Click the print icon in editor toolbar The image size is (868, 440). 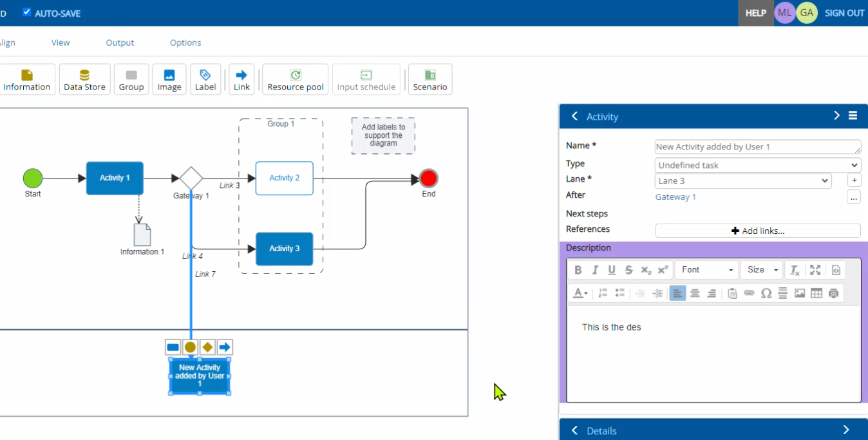(834, 293)
